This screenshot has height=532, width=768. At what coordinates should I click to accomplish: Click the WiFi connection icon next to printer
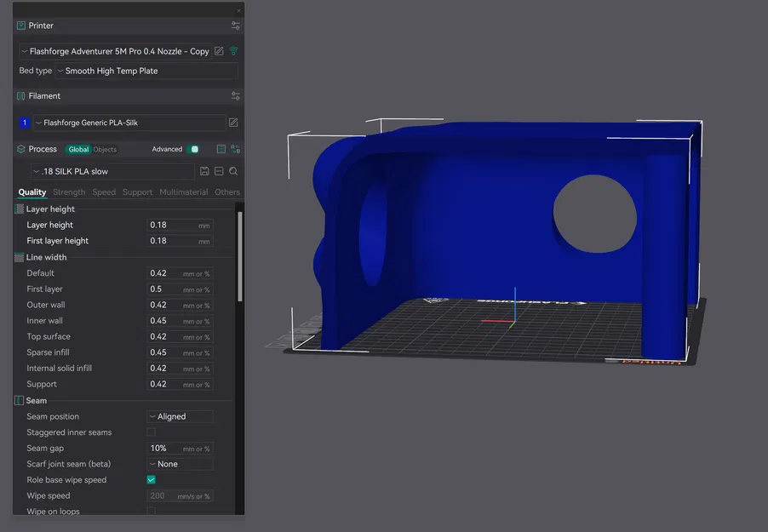click(x=232, y=51)
